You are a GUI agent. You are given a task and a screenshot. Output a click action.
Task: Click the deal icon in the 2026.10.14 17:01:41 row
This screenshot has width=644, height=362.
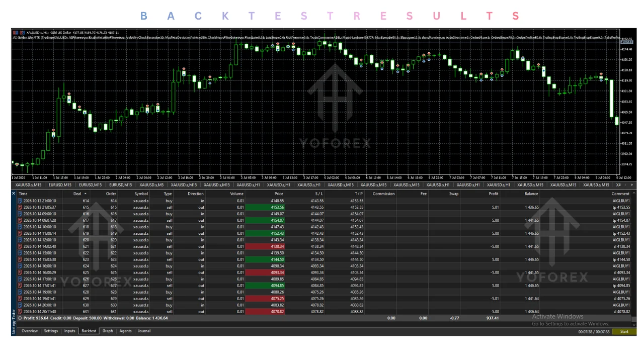coord(20,286)
